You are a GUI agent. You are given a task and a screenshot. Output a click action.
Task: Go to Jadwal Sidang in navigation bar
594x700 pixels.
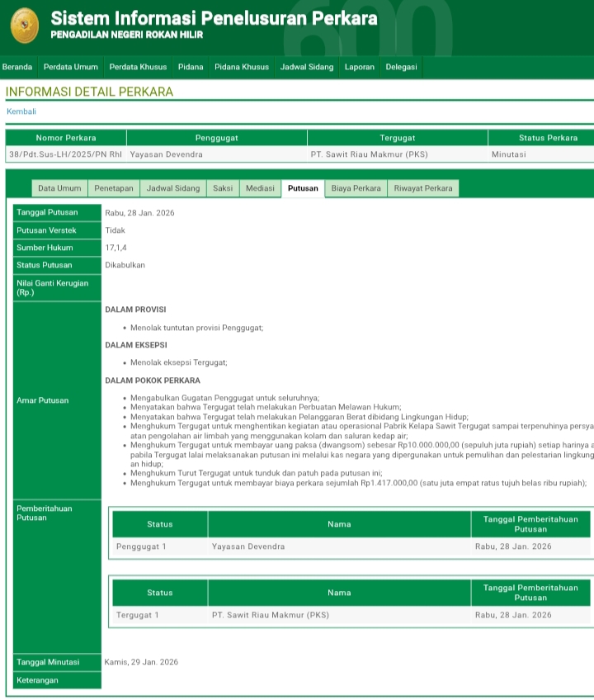[x=307, y=67]
